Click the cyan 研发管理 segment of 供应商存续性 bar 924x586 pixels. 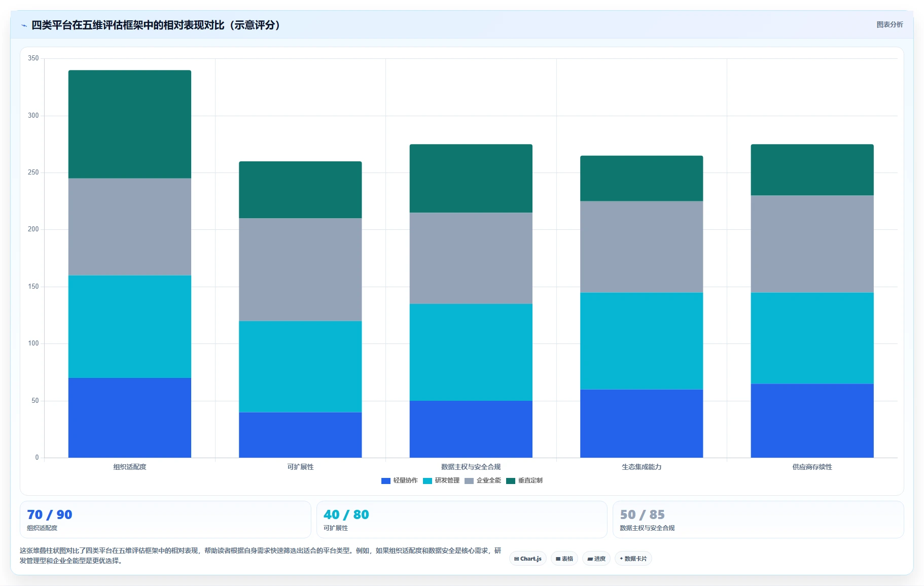(812, 338)
